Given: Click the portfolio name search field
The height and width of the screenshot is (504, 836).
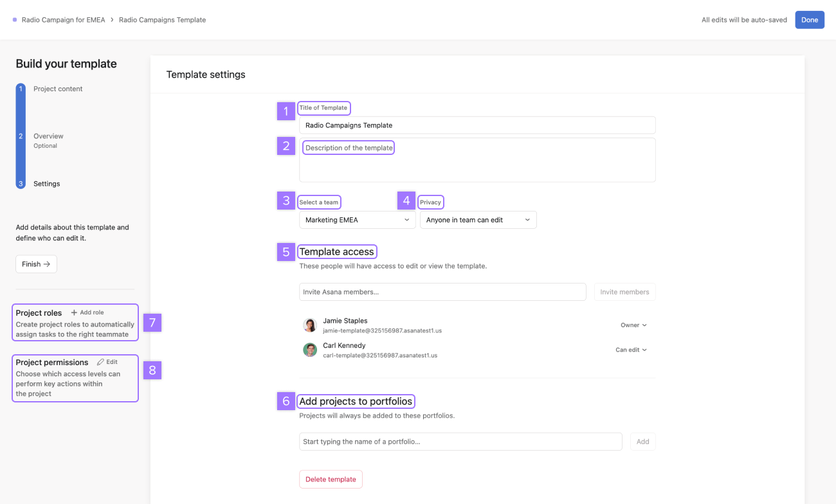Looking at the screenshot, I should 460,442.
